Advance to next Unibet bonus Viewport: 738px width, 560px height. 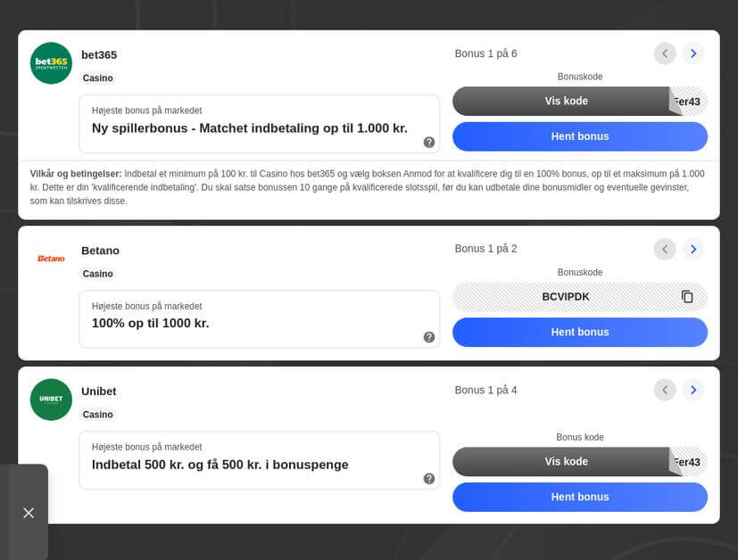point(693,390)
